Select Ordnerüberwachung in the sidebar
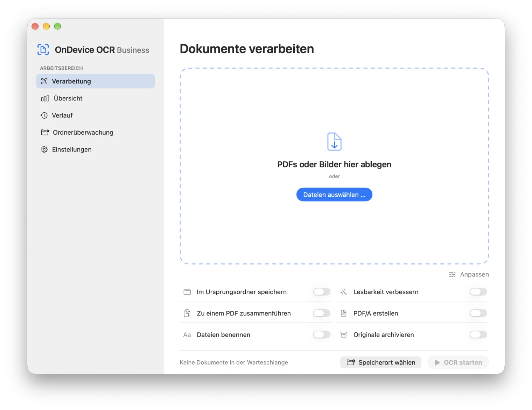Viewport: 532px width, 410px height. click(96, 132)
